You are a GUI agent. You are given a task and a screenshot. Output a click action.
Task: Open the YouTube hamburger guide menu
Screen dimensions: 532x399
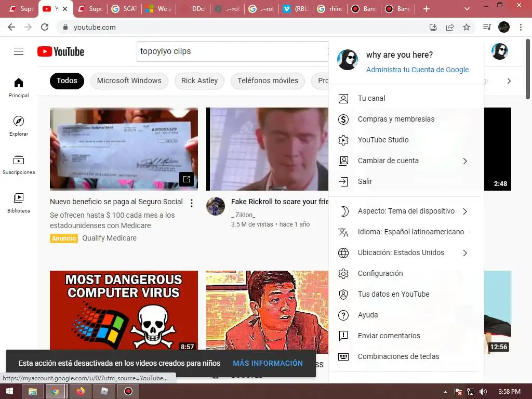(19, 51)
